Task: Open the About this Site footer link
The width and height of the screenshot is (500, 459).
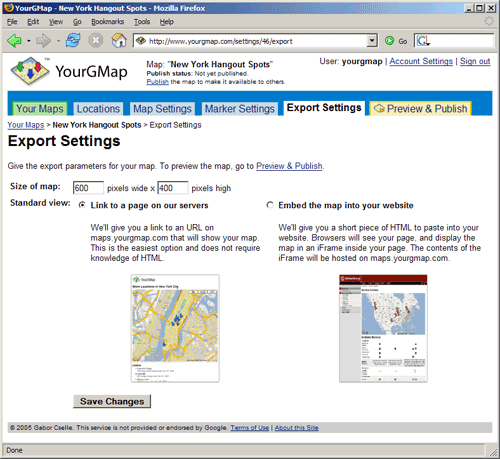Action: pos(297,428)
